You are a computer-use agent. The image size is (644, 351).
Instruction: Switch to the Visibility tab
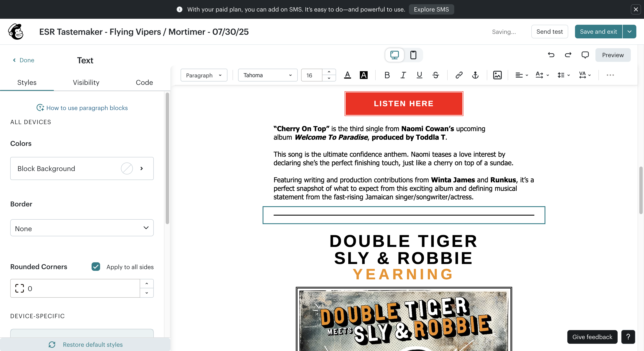coord(86,82)
